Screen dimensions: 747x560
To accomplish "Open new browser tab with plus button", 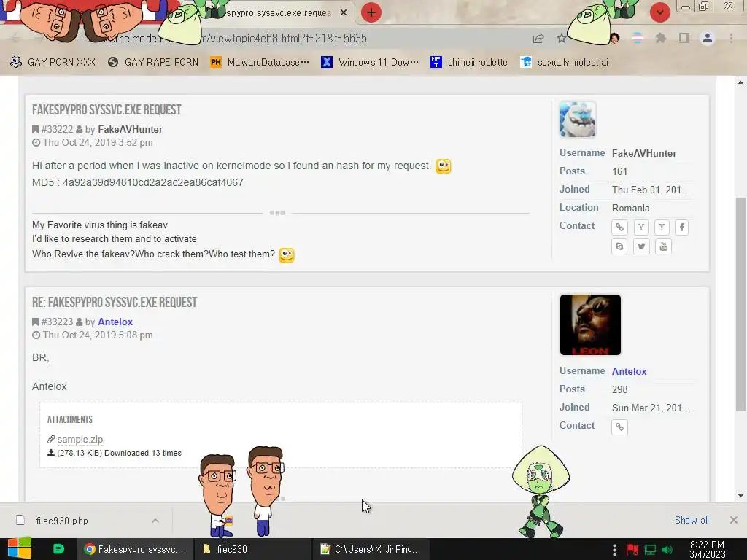I will 371,12.
